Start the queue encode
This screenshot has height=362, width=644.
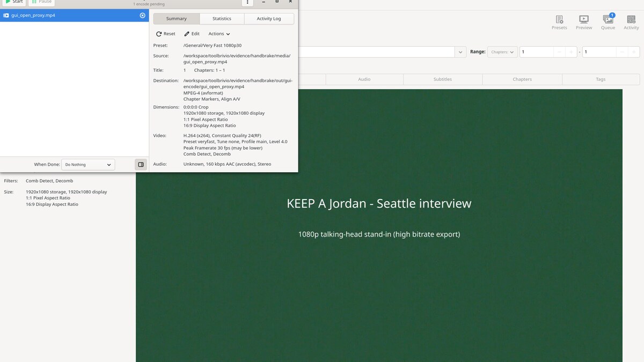pyautogui.click(x=14, y=2)
